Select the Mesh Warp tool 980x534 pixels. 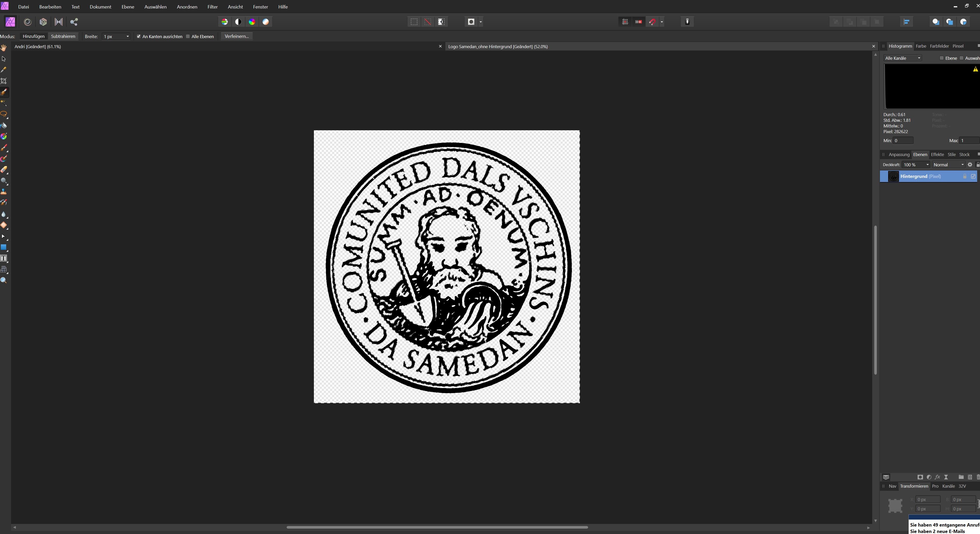click(4, 270)
